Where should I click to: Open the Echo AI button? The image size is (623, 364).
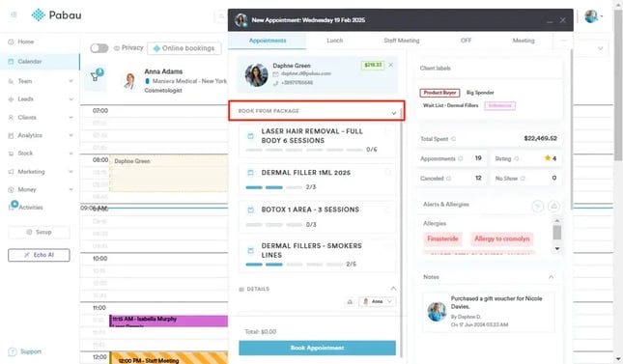click(x=39, y=255)
